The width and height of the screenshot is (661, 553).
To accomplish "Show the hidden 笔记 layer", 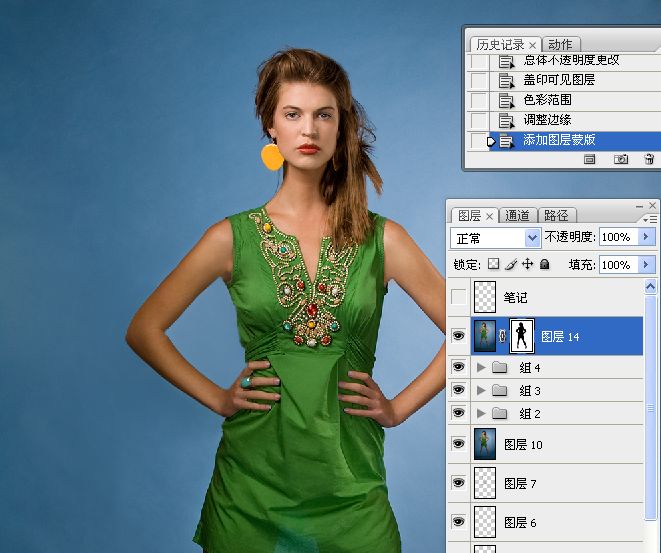I will [458, 297].
